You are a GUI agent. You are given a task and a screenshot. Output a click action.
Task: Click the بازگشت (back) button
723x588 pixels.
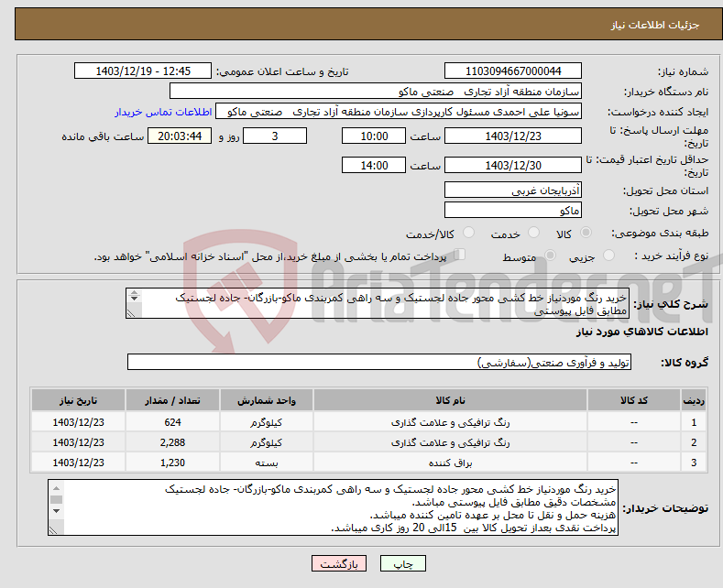pos(339,563)
